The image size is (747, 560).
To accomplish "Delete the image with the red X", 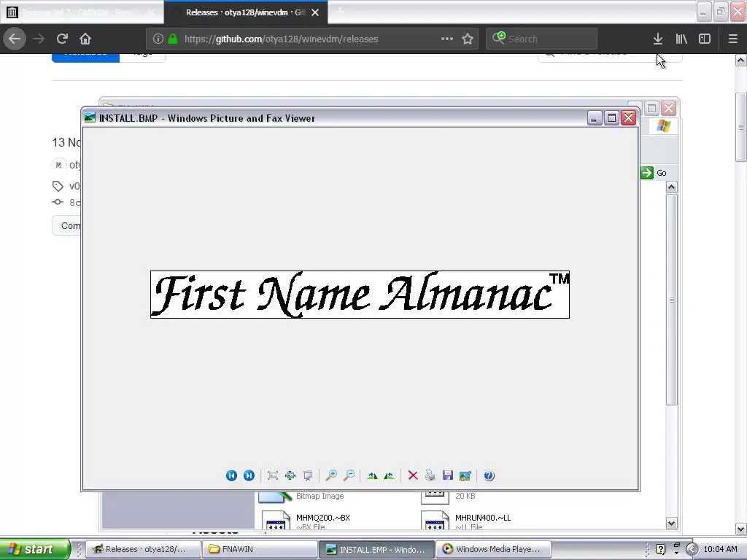I will [413, 475].
